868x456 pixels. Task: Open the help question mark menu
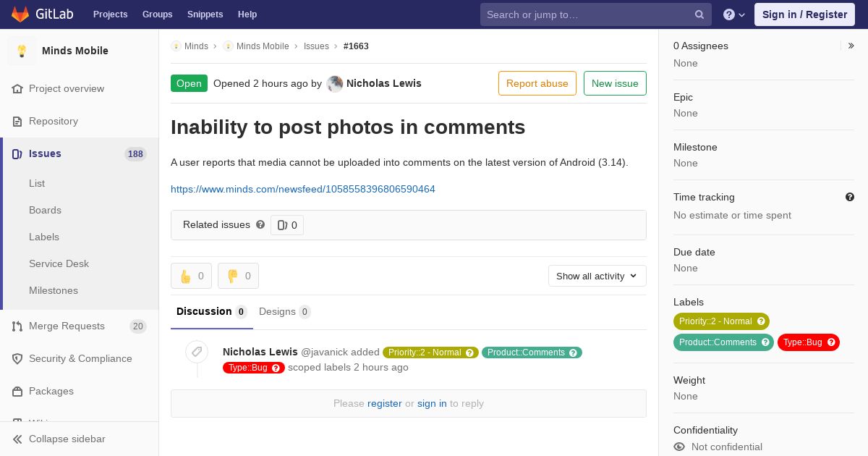pos(734,14)
